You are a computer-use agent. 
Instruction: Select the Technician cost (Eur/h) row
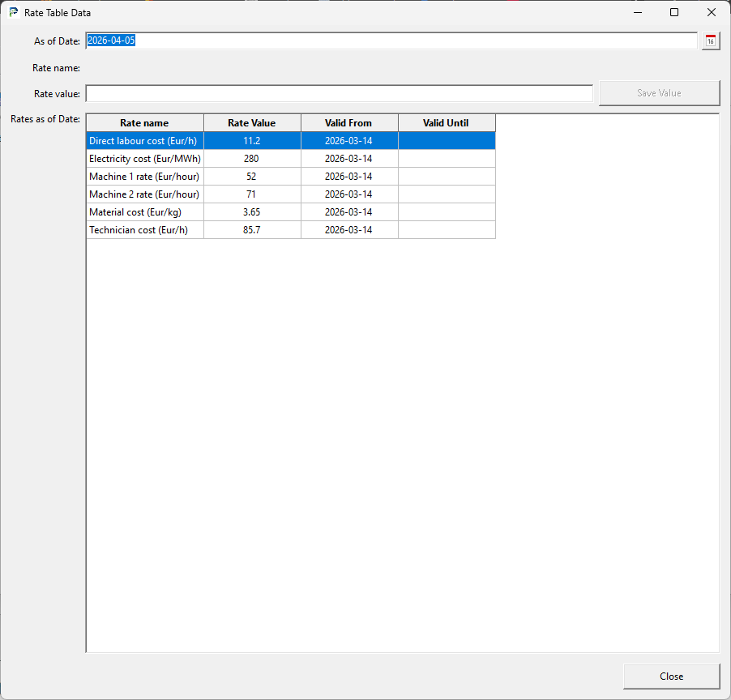[144, 230]
